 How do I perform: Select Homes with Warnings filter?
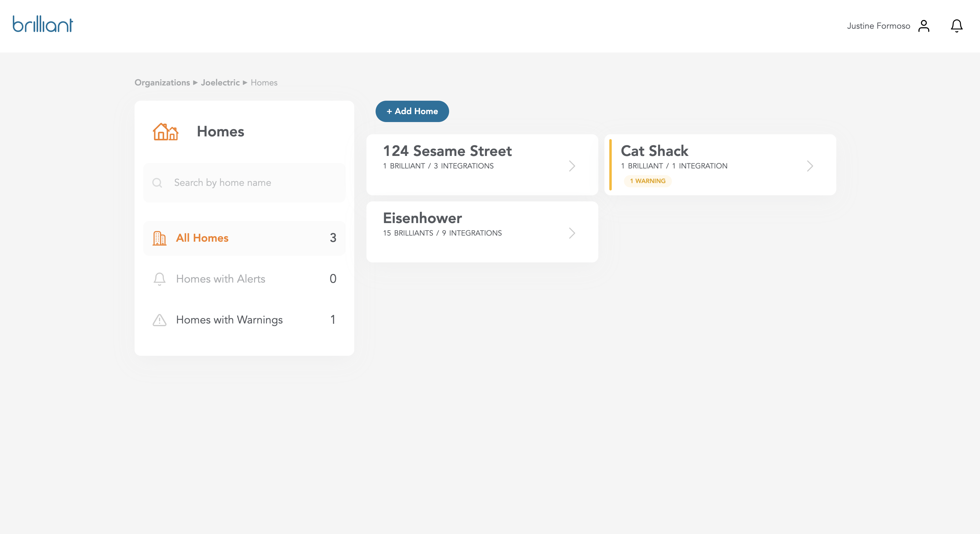pos(229,320)
